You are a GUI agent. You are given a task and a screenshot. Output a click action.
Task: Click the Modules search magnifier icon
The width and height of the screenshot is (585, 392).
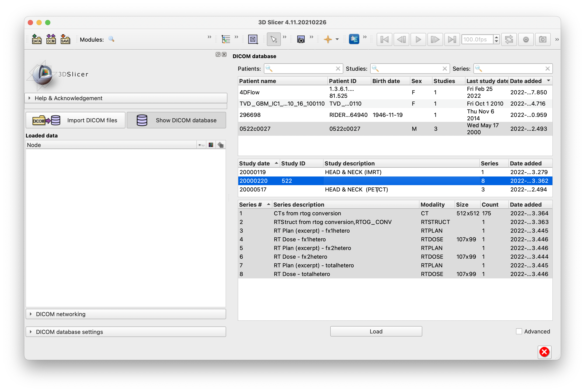(111, 39)
